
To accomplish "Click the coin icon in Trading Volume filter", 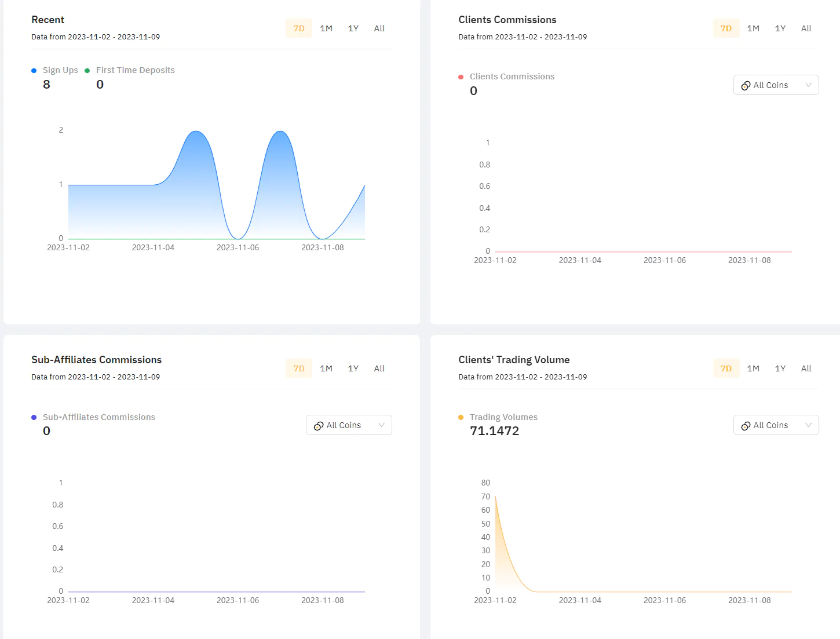I will (x=746, y=425).
